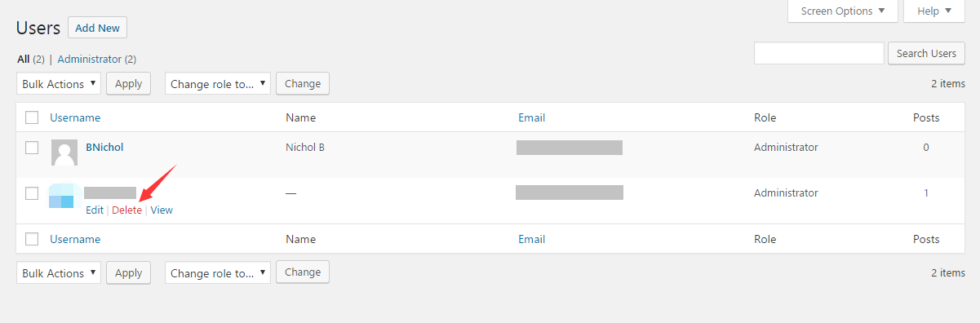Screen dimensions: 980x323
Task: Sort by Username column header at top
Action: [x=75, y=117]
